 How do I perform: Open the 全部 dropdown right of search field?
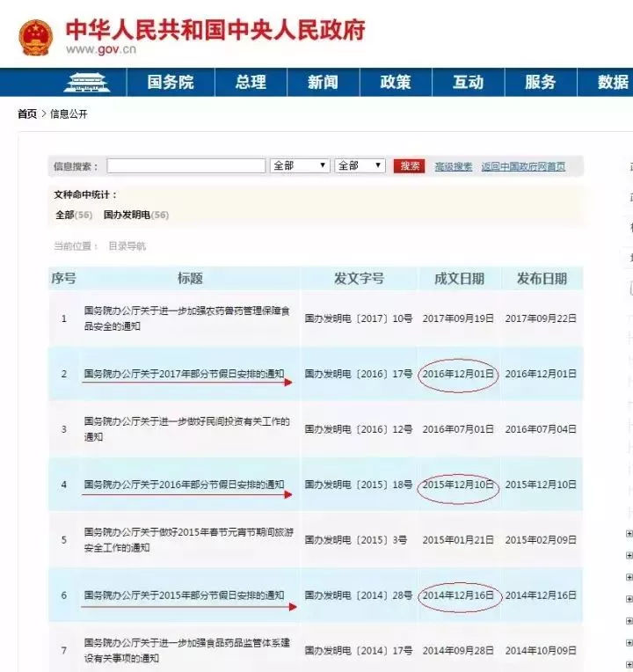point(300,165)
